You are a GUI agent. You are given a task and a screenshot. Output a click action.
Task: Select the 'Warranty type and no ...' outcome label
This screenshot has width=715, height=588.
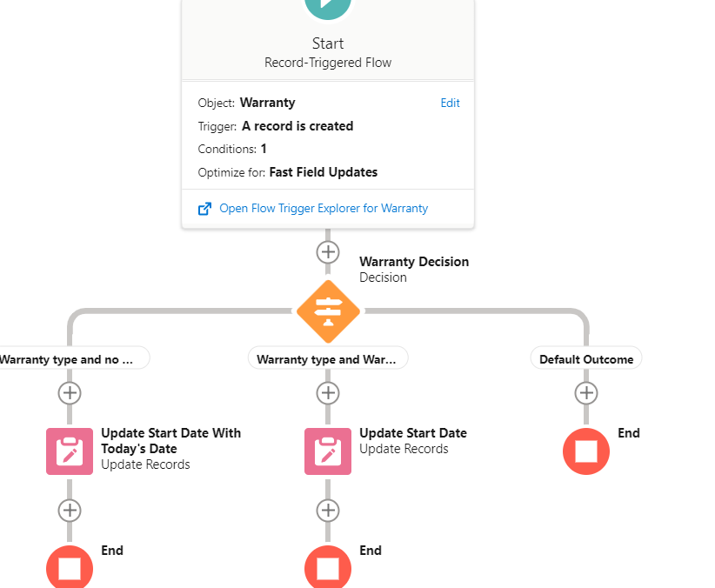(70, 358)
